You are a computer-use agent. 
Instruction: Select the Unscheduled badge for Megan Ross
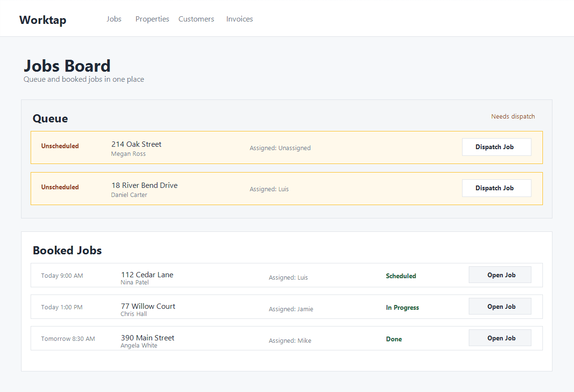pyautogui.click(x=60, y=146)
